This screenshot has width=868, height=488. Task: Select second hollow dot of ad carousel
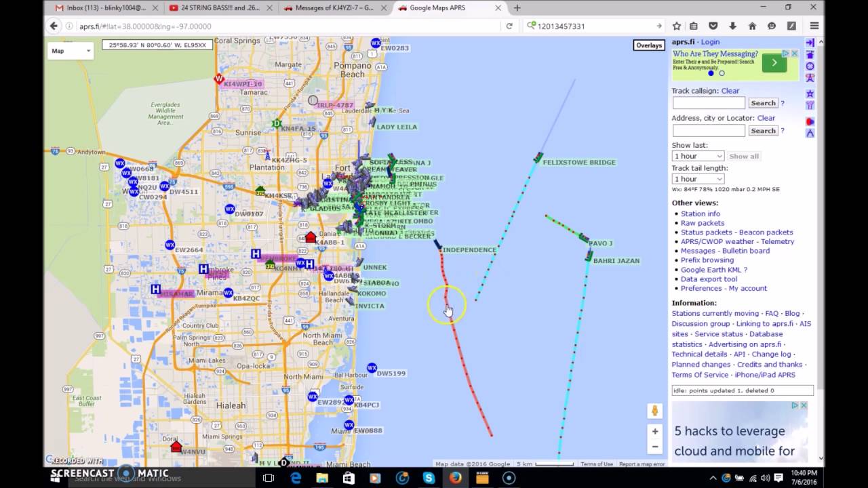[722, 73]
